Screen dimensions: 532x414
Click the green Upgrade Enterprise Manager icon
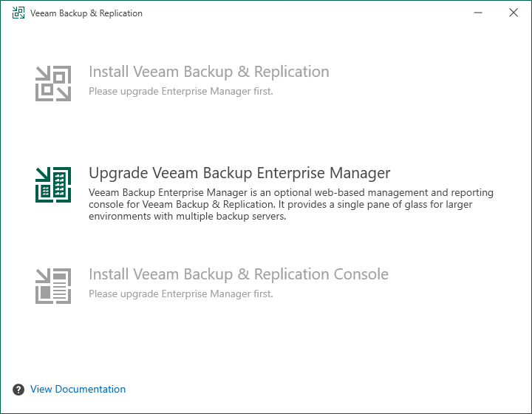point(53,185)
